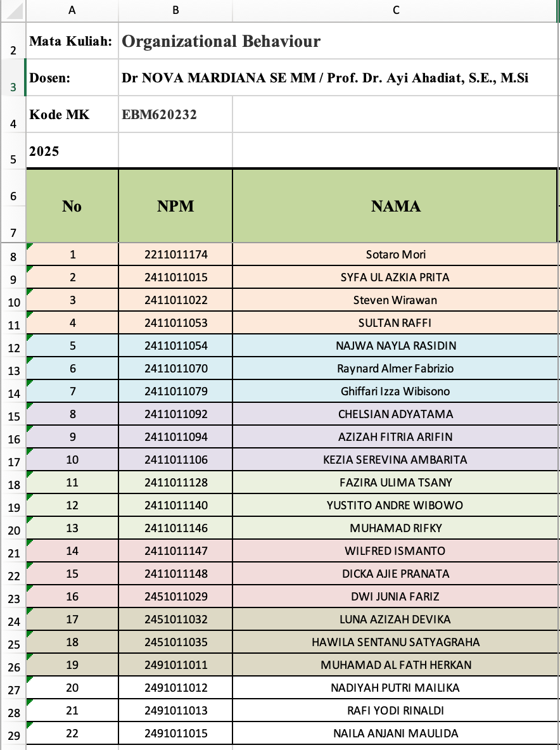This screenshot has width=560, height=750.
Task: Select the No header cell
Action: (x=72, y=206)
